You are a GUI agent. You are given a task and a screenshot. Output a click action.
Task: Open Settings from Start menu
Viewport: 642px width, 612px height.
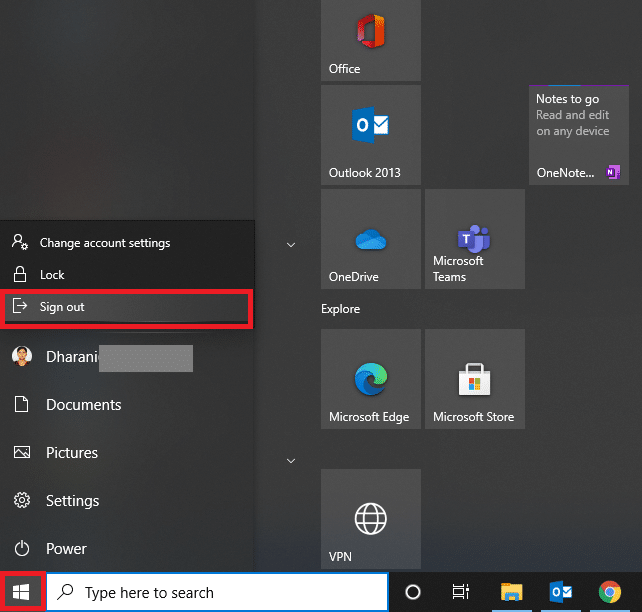(72, 501)
